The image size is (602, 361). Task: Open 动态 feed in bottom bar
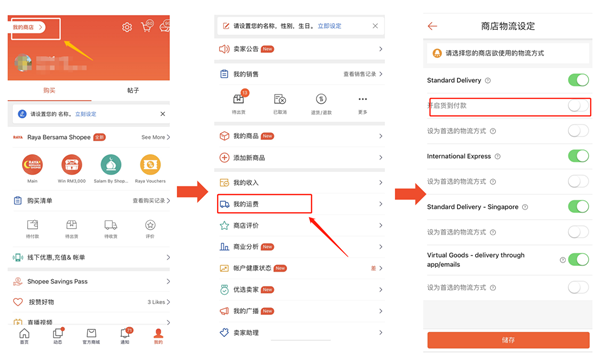point(58,336)
